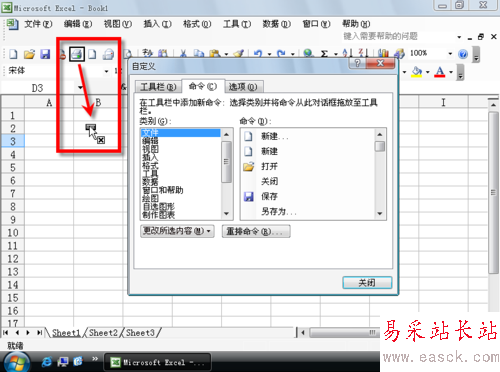
Task: Click the Open folder toolbar icon
Action: (x=29, y=54)
